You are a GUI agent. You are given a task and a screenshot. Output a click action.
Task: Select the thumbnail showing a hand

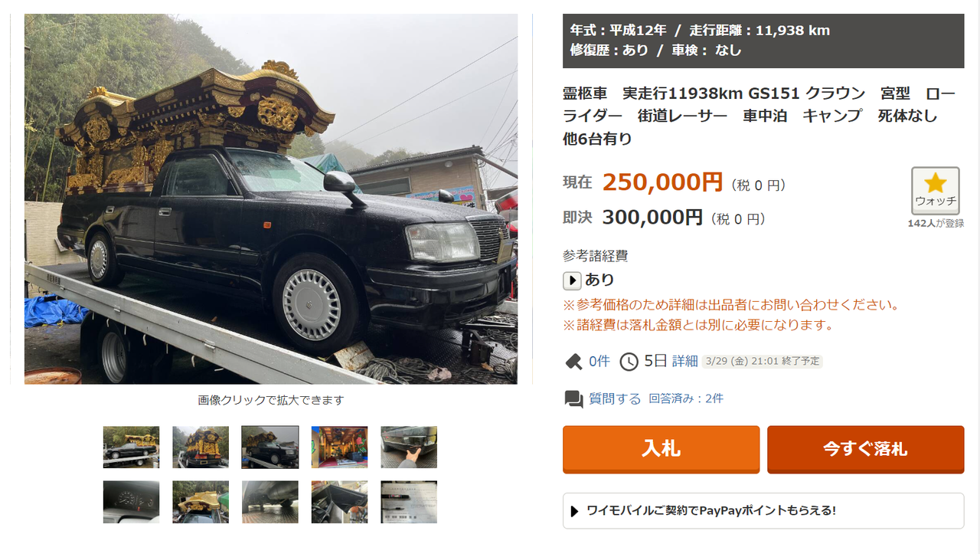409,447
